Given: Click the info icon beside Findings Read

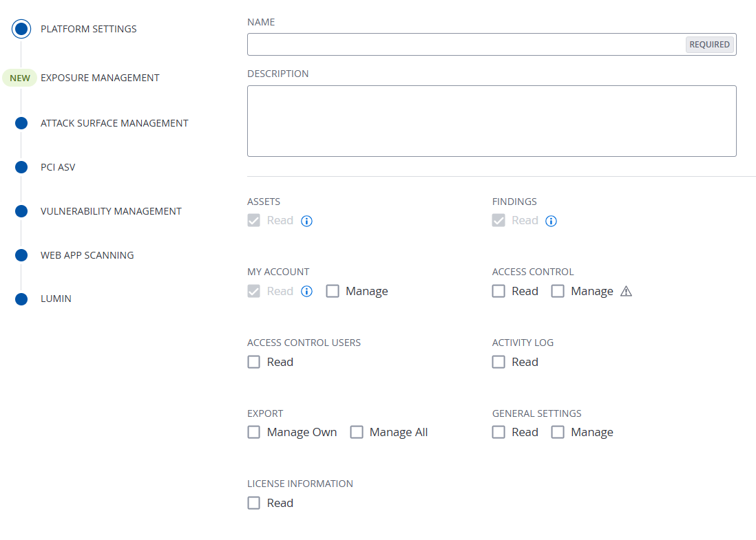Looking at the screenshot, I should click(x=552, y=221).
